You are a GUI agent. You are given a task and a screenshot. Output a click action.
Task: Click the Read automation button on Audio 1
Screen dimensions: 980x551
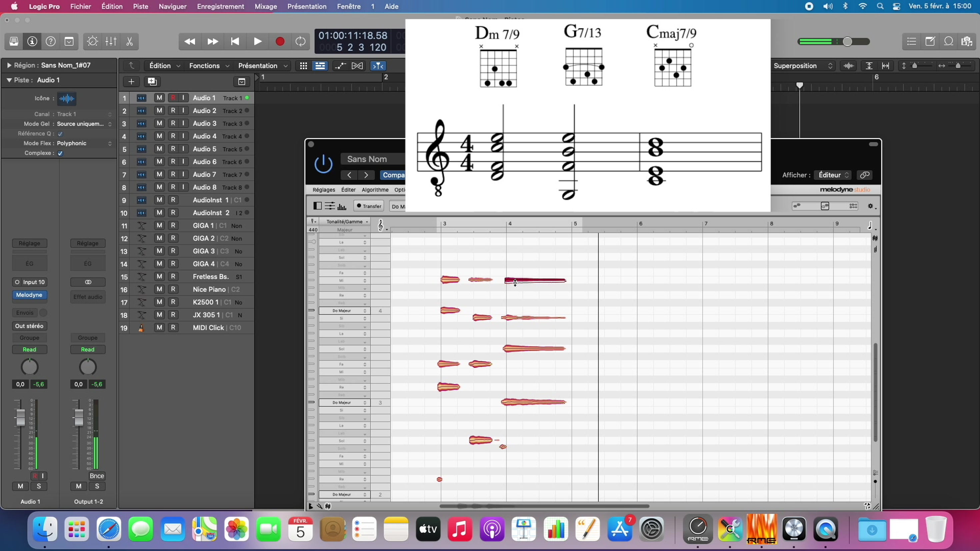pos(29,349)
